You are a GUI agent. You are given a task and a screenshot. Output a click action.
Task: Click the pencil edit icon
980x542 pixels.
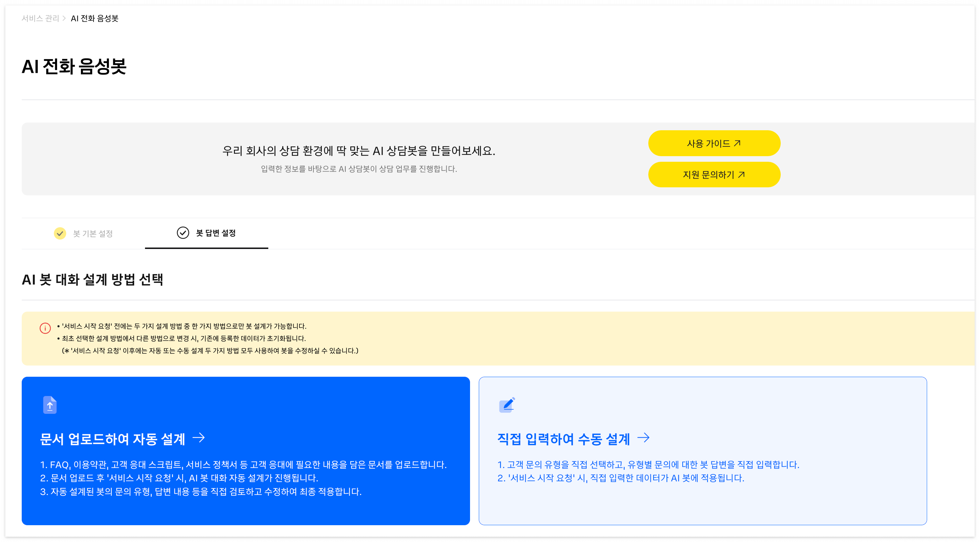[x=507, y=405]
